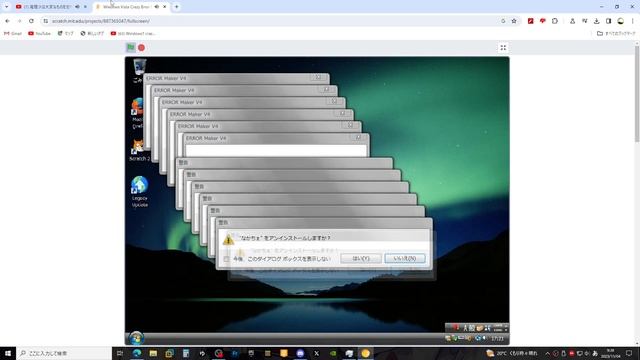Stop the project with the red stop icon
The image size is (640, 360).
(x=141, y=48)
